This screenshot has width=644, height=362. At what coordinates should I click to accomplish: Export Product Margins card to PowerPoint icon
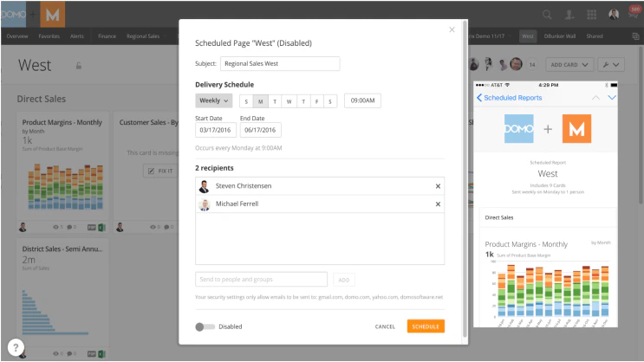[92, 228]
